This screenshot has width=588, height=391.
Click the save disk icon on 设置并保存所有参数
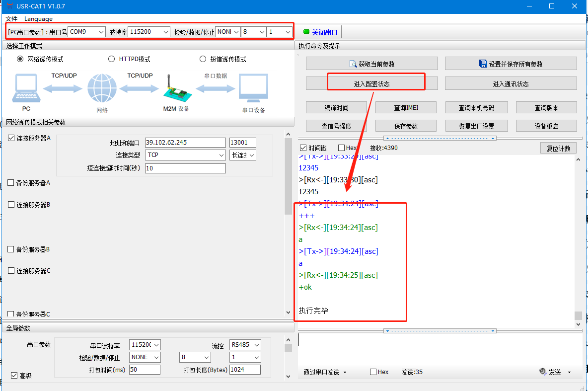[483, 64]
